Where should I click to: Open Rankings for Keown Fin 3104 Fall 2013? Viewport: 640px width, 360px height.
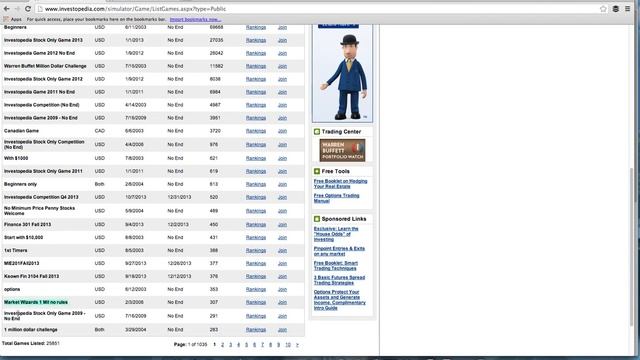click(x=256, y=276)
